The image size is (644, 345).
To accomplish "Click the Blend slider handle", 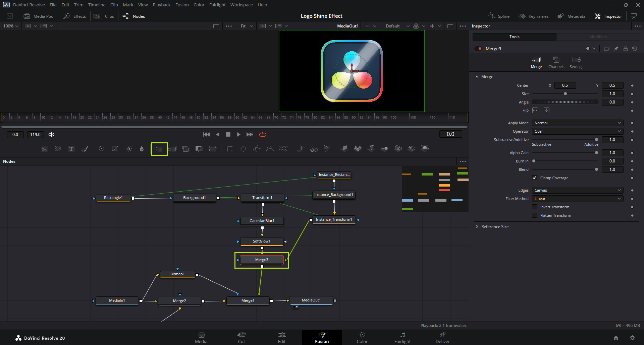I will click(x=596, y=169).
